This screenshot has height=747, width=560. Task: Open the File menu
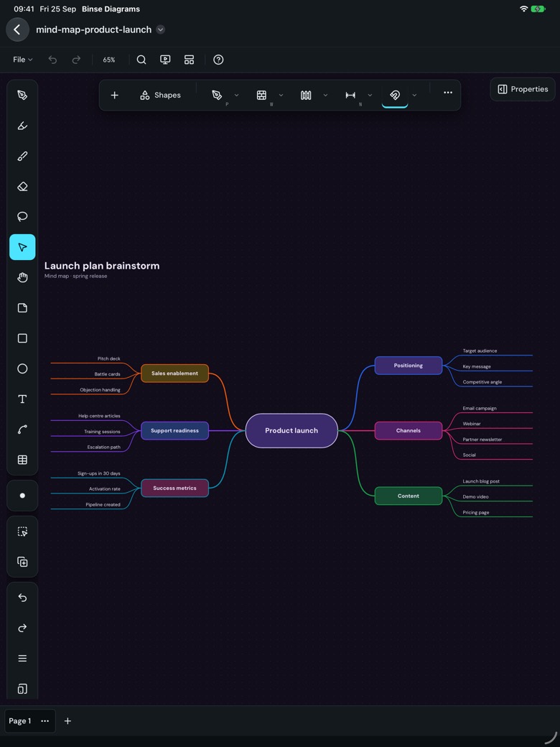coord(22,60)
